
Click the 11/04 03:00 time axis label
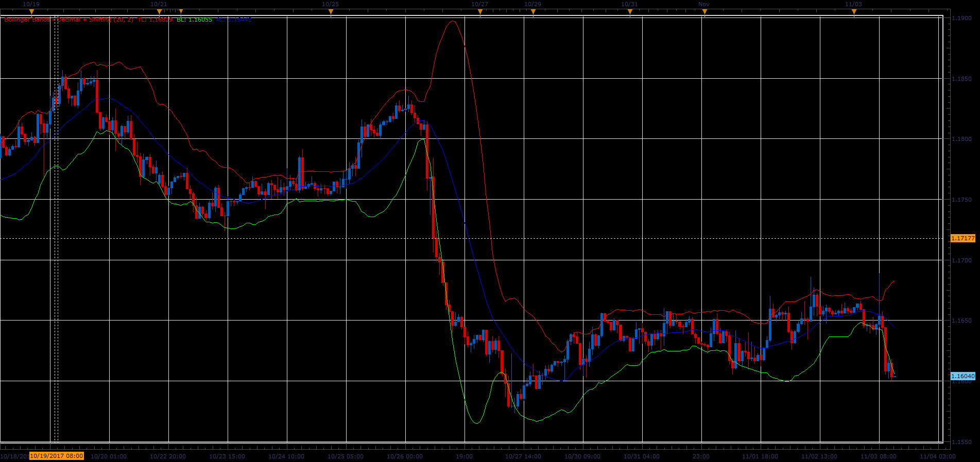[938, 456]
